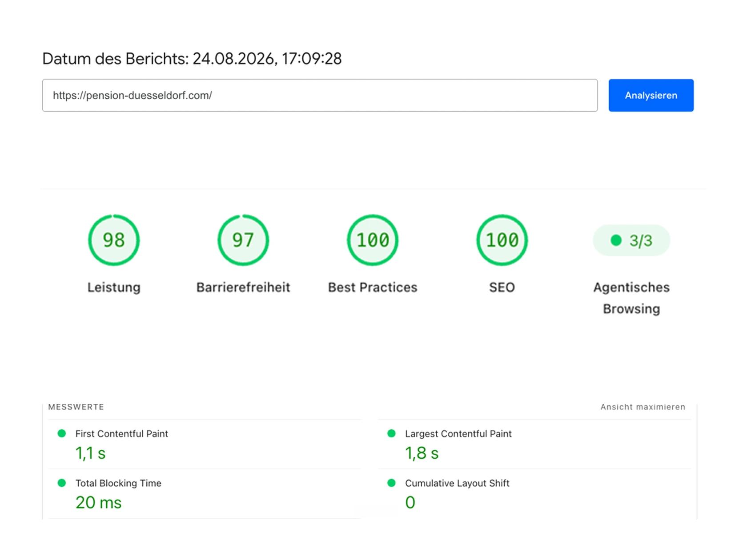
Task: Click the green dot beside Largest Contentful Paint
Action: (391, 433)
